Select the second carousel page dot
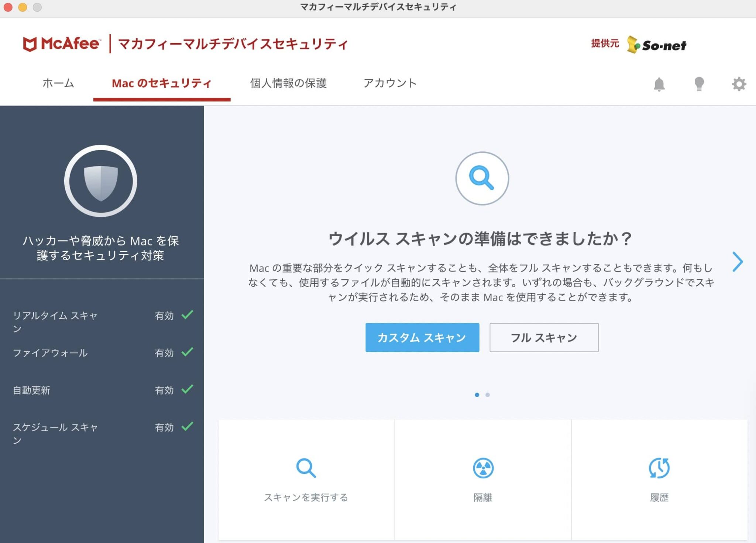 (x=487, y=395)
